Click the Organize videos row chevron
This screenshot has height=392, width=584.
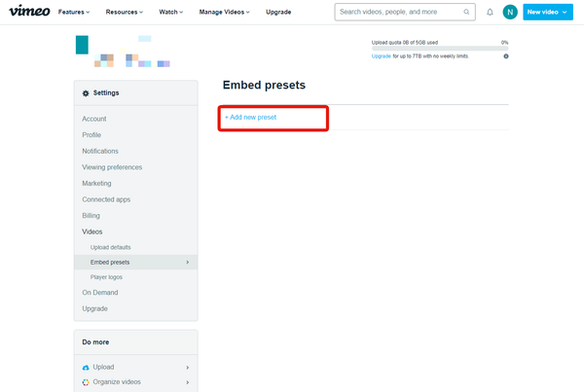pos(187,382)
